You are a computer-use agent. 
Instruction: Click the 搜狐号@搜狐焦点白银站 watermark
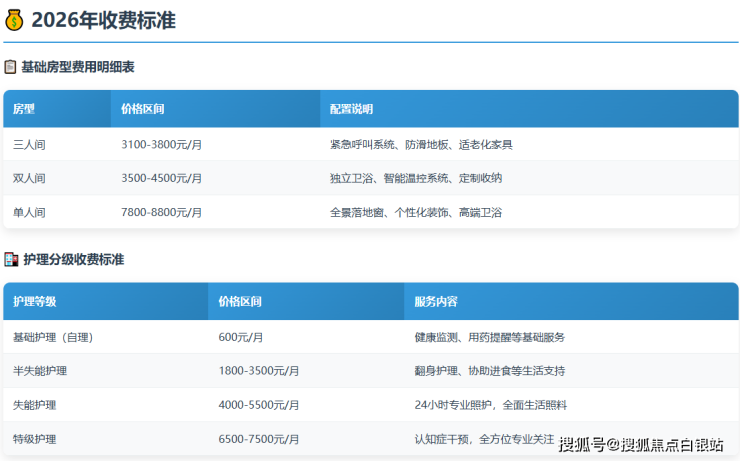pyautogui.click(x=644, y=444)
